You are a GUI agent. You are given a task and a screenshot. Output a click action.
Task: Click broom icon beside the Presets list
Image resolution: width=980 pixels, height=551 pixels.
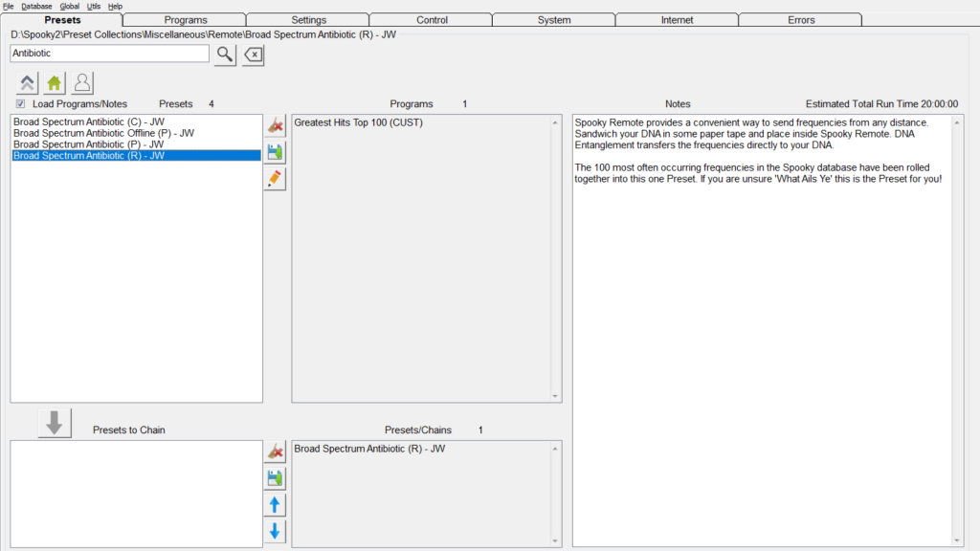pyautogui.click(x=276, y=125)
